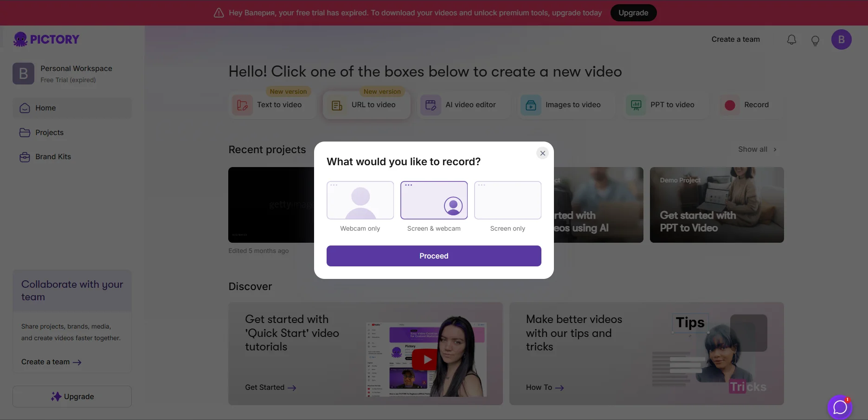
Task: Select the Webcam only recording option
Action: click(x=360, y=200)
